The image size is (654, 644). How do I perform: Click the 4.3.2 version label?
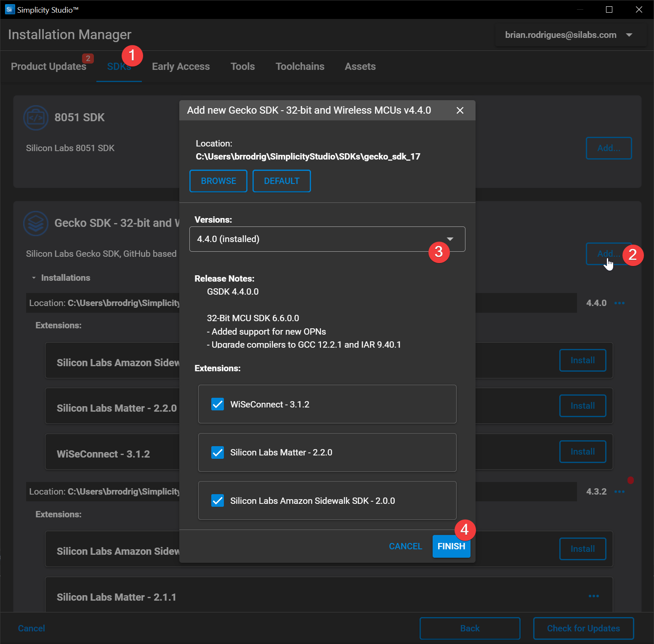(596, 492)
